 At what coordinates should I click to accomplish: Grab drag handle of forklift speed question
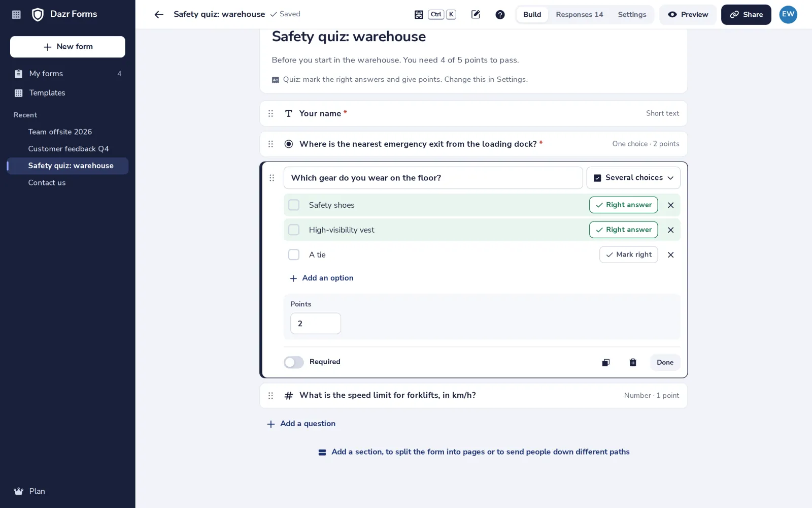[270, 395]
